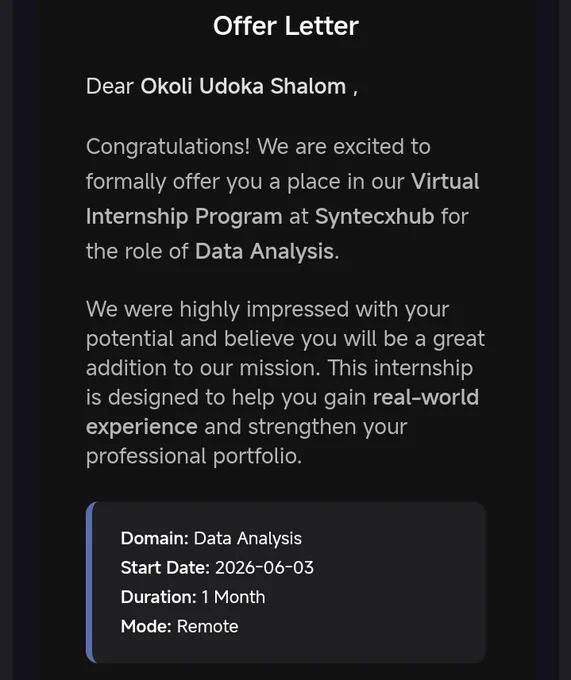Click the word Dear in the greeting
Viewport: 571px width, 680px height.
point(110,86)
